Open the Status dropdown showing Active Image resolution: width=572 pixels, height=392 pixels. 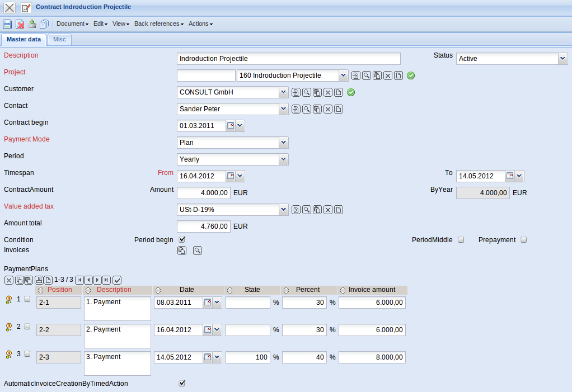tap(562, 59)
